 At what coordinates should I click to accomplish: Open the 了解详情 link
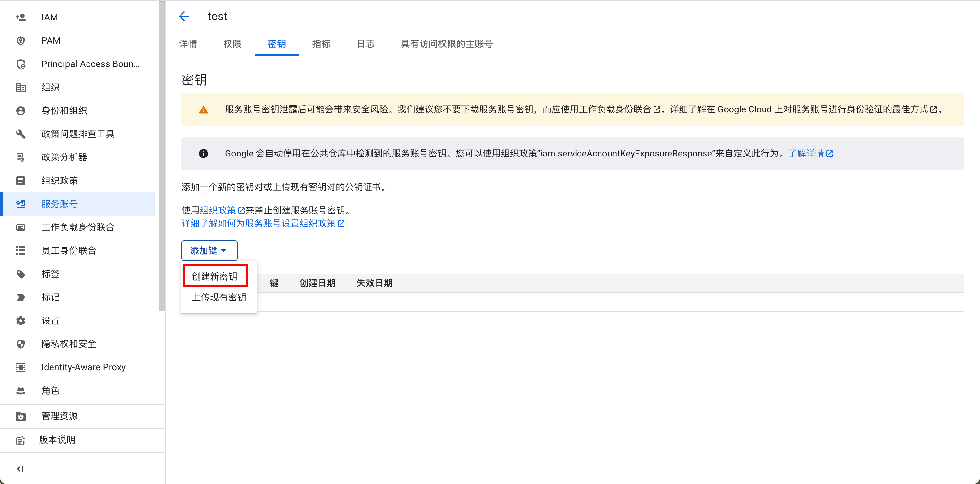pos(806,154)
